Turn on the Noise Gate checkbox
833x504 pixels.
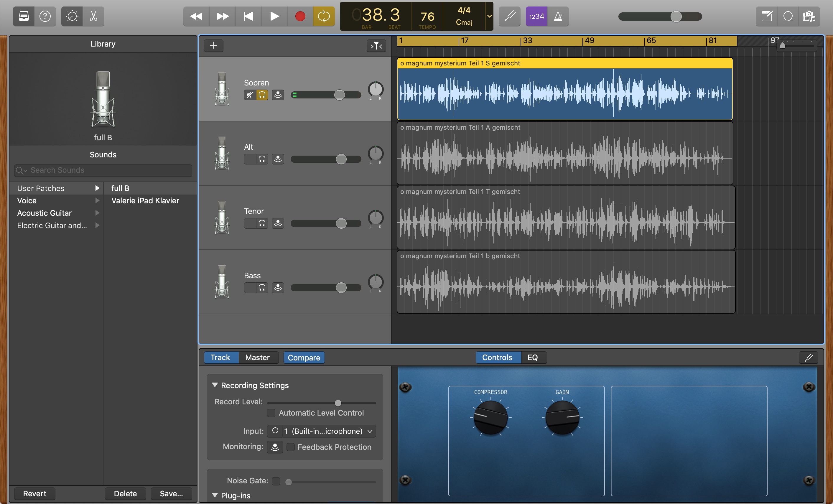276,481
